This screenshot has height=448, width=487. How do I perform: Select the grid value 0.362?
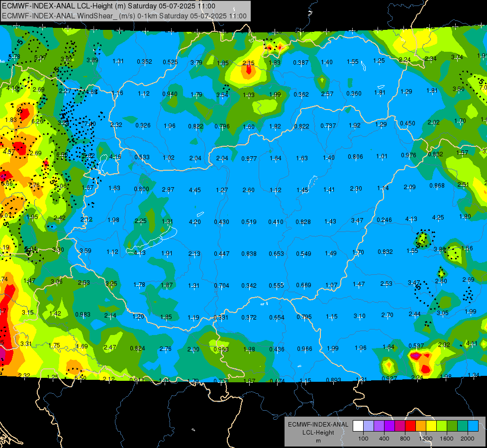301,95
